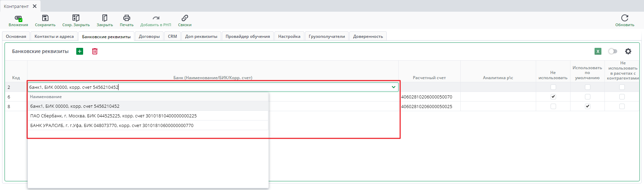
Task: Add bank details with green plus icon
Action: pyautogui.click(x=80, y=51)
